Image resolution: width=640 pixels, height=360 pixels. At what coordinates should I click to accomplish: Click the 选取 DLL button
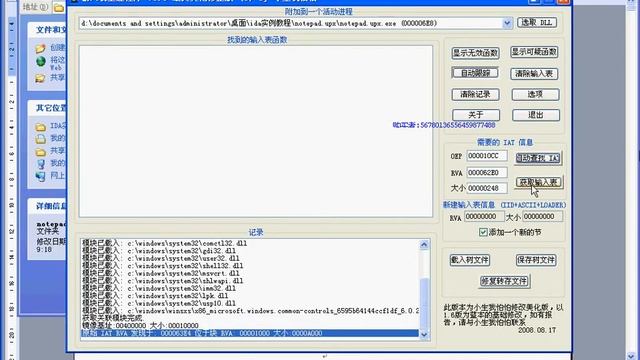tap(537, 22)
